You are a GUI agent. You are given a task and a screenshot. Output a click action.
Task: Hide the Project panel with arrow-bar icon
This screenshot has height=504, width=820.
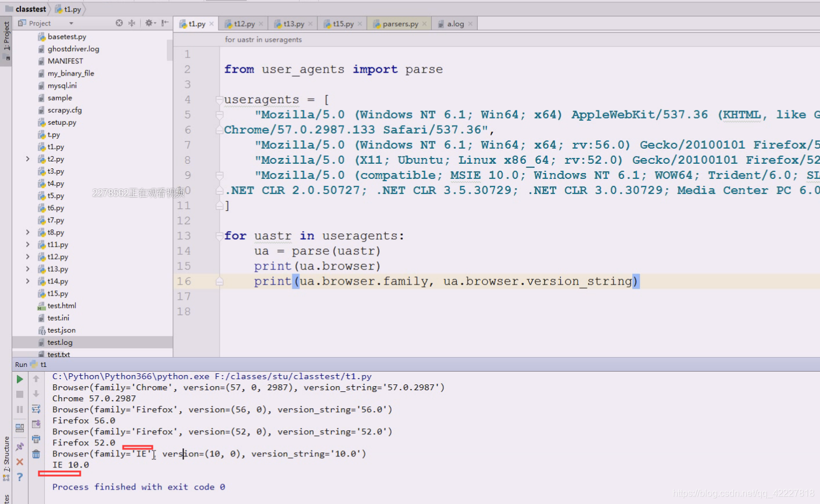point(165,23)
